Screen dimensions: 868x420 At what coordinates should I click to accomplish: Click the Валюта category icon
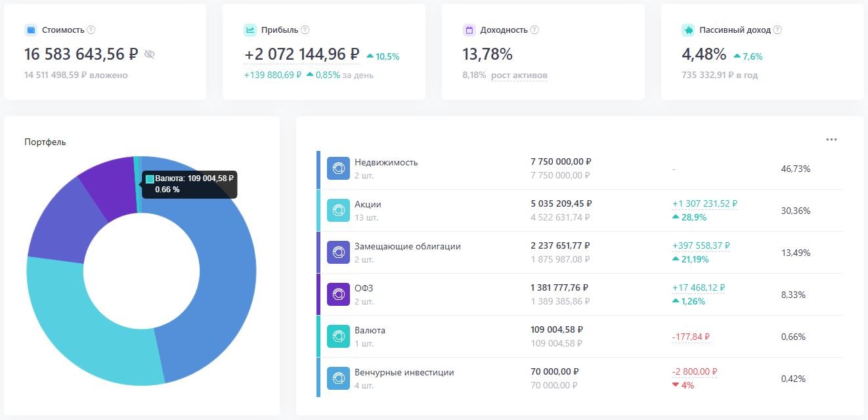(x=338, y=337)
